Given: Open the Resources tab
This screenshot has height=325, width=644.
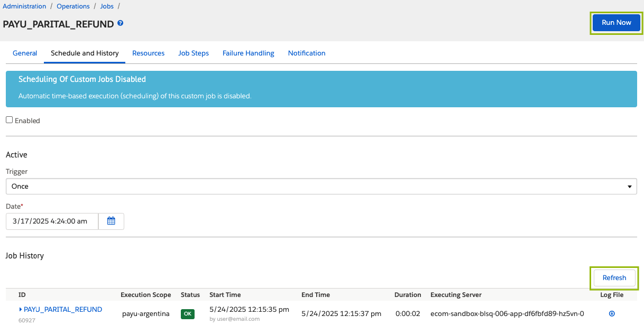Looking at the screenshot, I should coord(148,53).
